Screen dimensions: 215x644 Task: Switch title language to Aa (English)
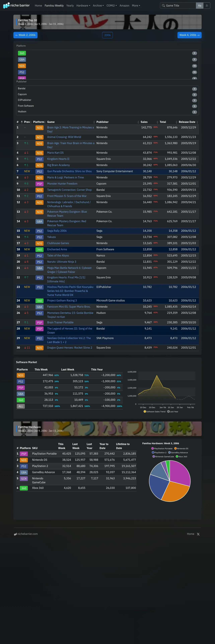coord(200,6)
